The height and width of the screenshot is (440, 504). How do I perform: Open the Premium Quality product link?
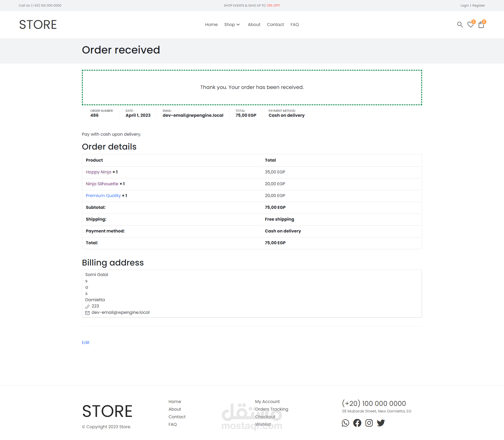tap(103, 195)
